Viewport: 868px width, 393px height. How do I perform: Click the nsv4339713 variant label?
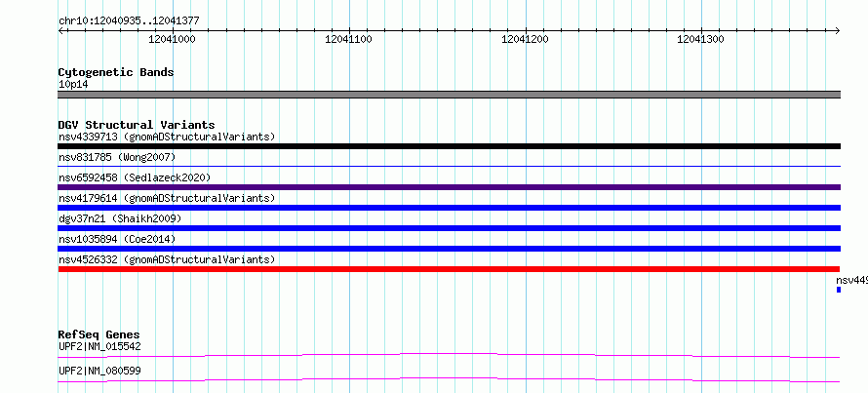click(167, 137)
